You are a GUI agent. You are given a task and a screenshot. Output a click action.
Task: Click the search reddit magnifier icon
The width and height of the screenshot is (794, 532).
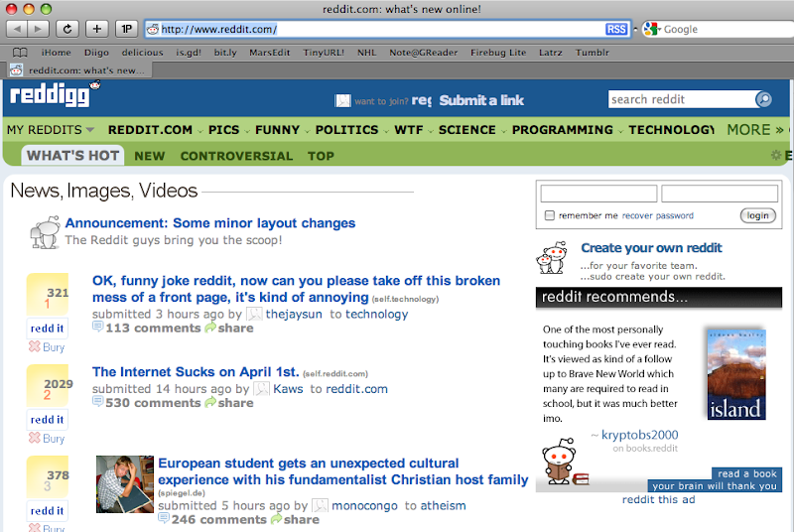(763, 99)
